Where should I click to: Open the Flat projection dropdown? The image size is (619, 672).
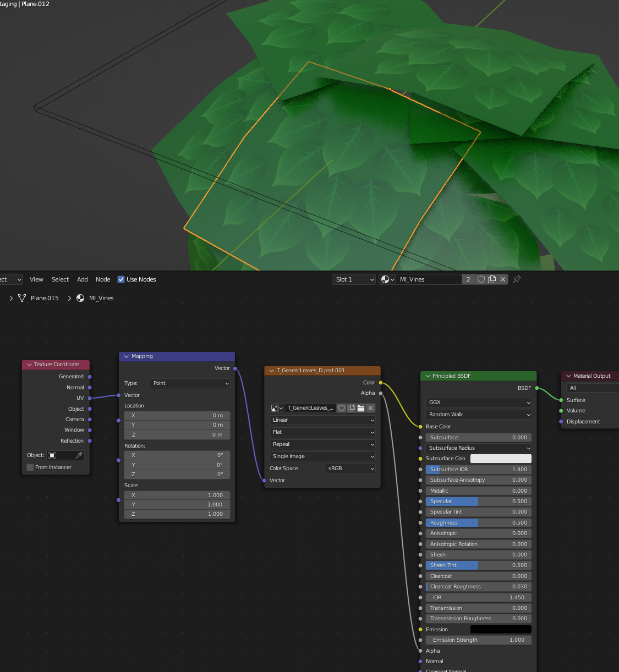click(322, 432)
